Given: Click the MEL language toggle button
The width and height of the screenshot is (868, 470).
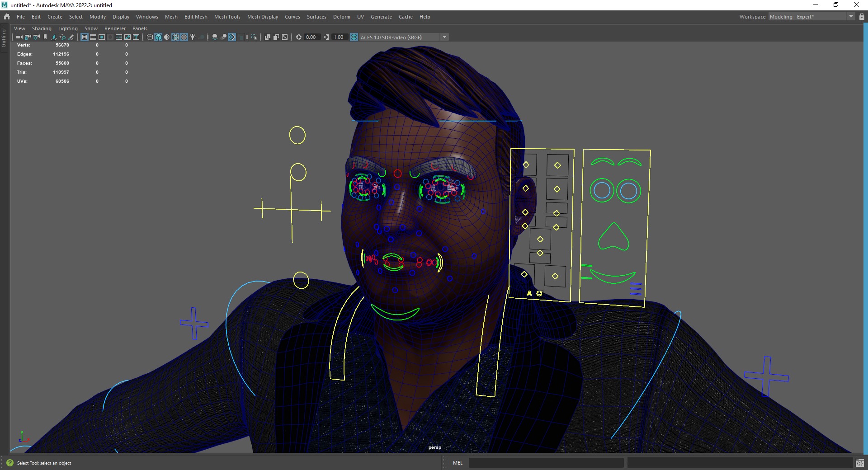Looking at the screenshot, I should pyautogui.click(x=458, y=463).
